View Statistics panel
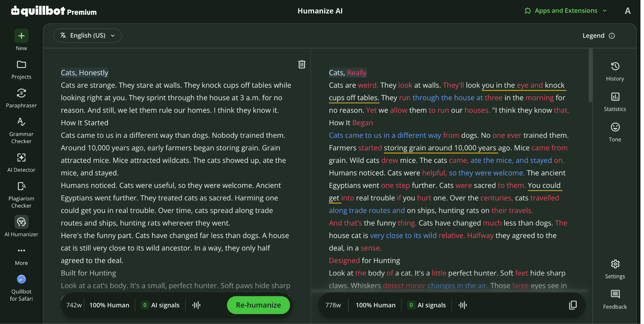644x324 pixels. (x=615, y=102)
